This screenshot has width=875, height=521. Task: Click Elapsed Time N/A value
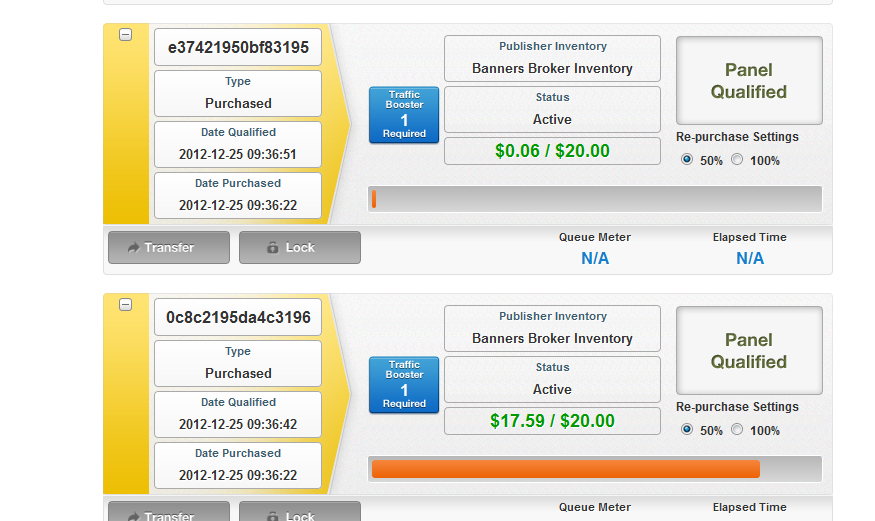click(x=749, y=258)
